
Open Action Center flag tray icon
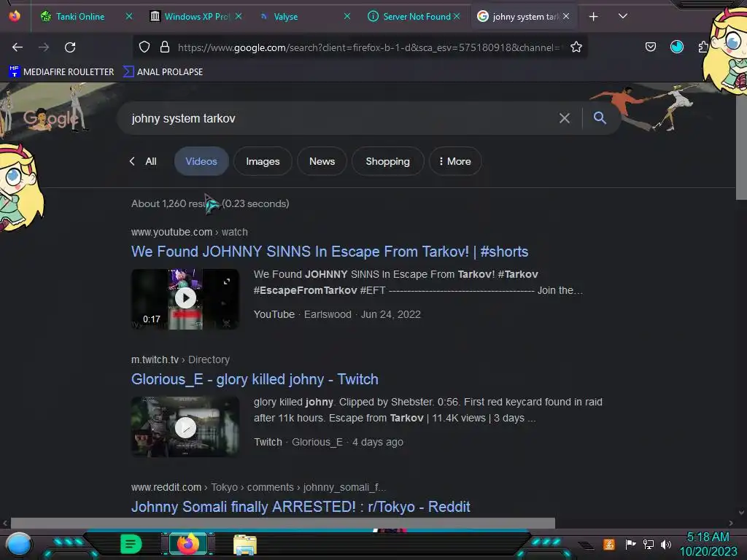(x=630, y=544)
